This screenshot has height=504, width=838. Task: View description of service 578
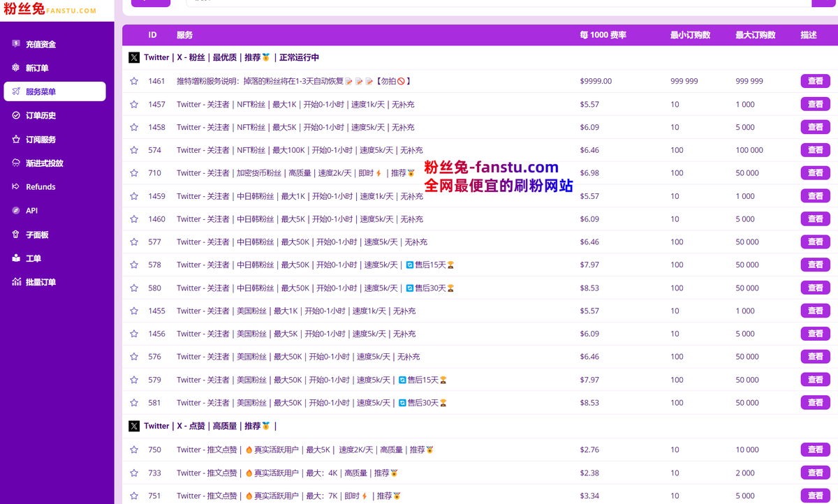[815, 265]
